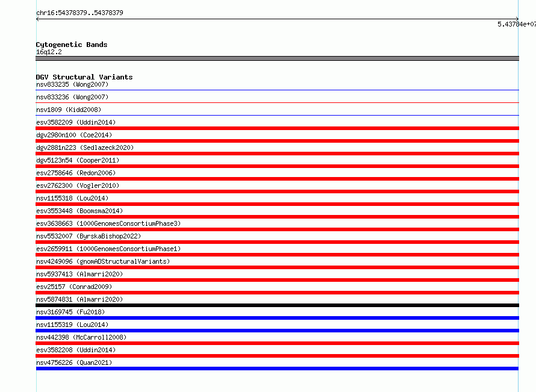This screenshot has height=392, width=536.
Task: Open variant nsv5937413 (Almarri2020)
Action: (x=79, y=274)
